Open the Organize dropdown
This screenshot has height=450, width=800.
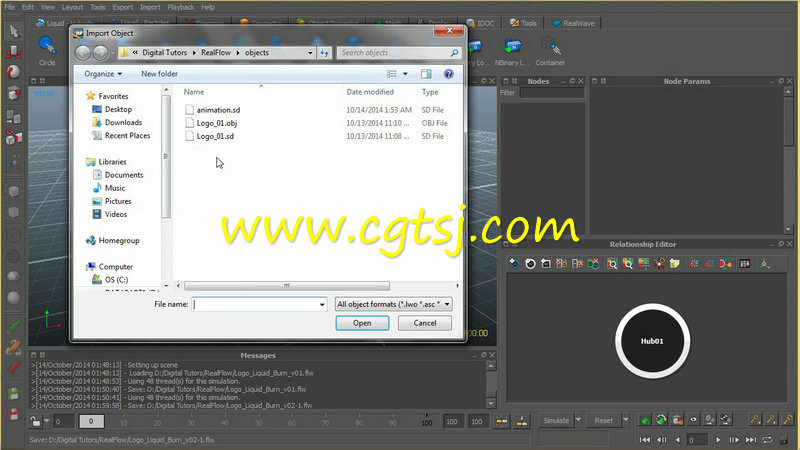pos(103,74)
